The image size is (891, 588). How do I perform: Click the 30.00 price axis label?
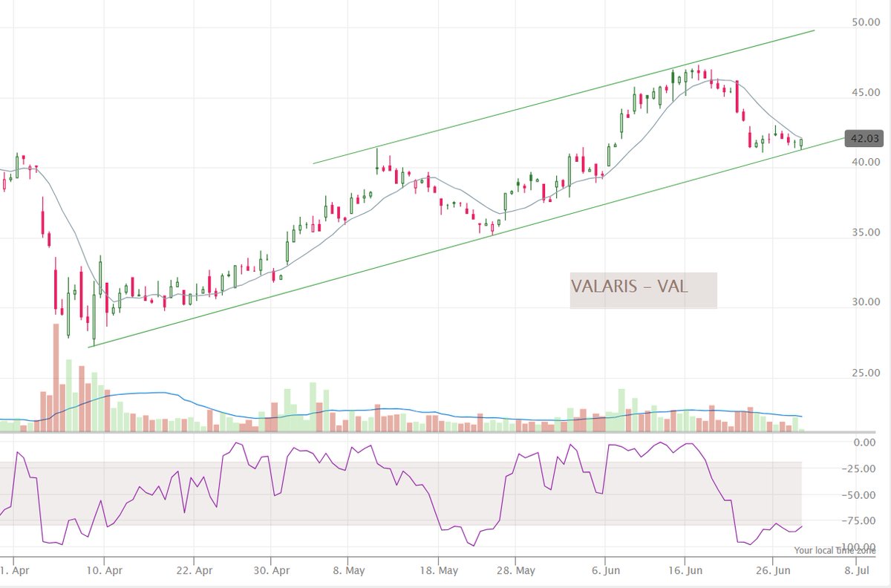pos(866,302)
